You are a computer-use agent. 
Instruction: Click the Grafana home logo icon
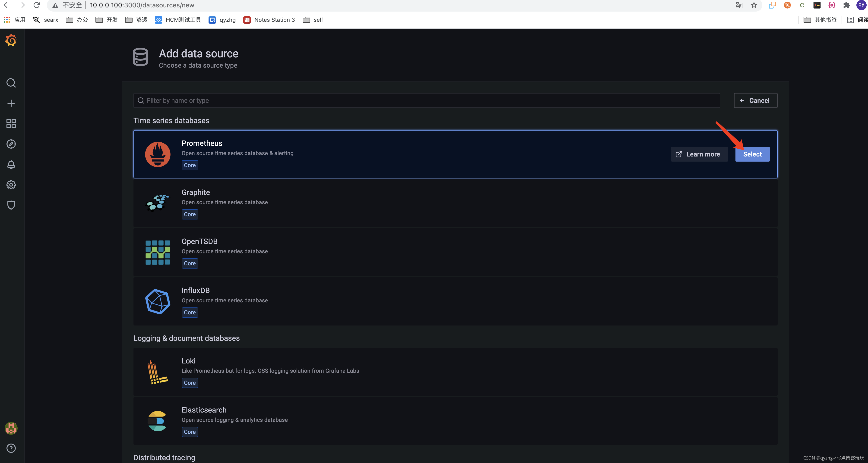10,40
